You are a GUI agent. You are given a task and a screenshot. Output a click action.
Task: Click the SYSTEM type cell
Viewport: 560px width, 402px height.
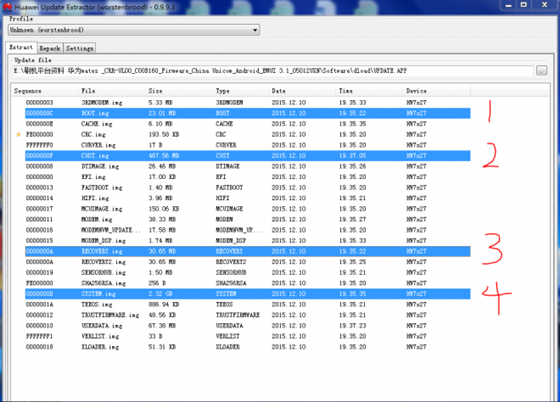point(226,294)
